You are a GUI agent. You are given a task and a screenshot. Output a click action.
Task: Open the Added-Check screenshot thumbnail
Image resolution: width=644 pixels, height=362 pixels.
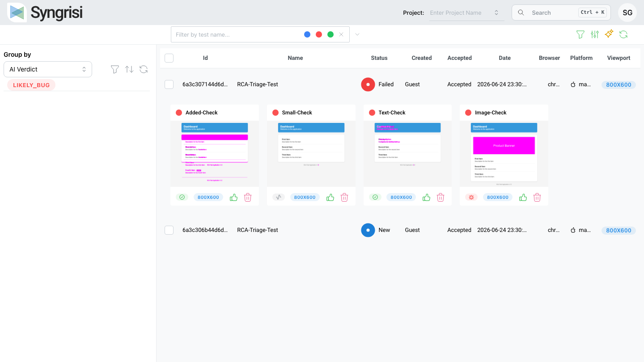tap(215, 154)
